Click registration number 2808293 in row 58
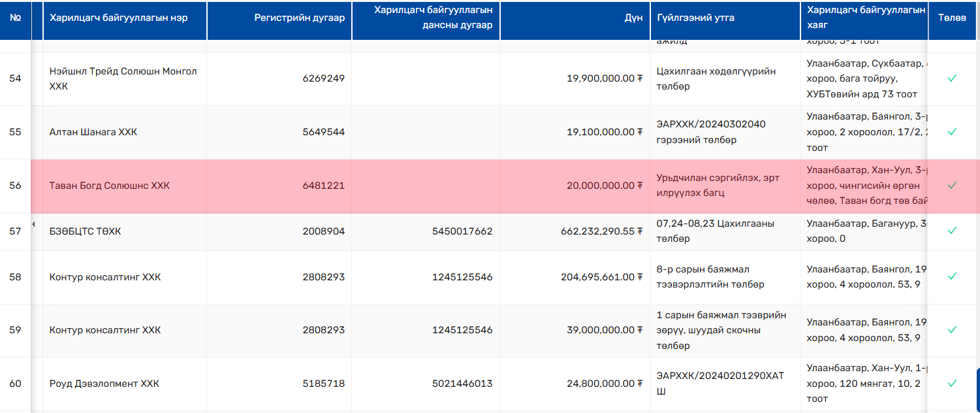Screen dimensions: 980x413 [323, 277]
